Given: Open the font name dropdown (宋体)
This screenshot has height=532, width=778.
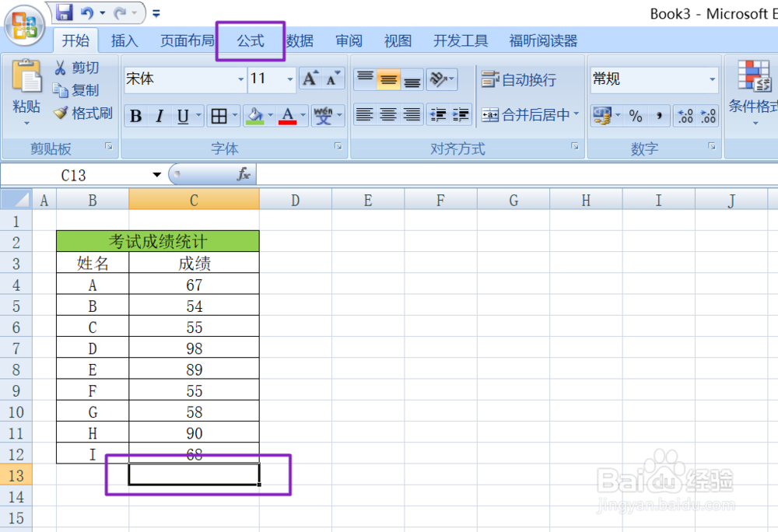Looking at the screenshot, I should pyautogui.click(x=240, y=79).
